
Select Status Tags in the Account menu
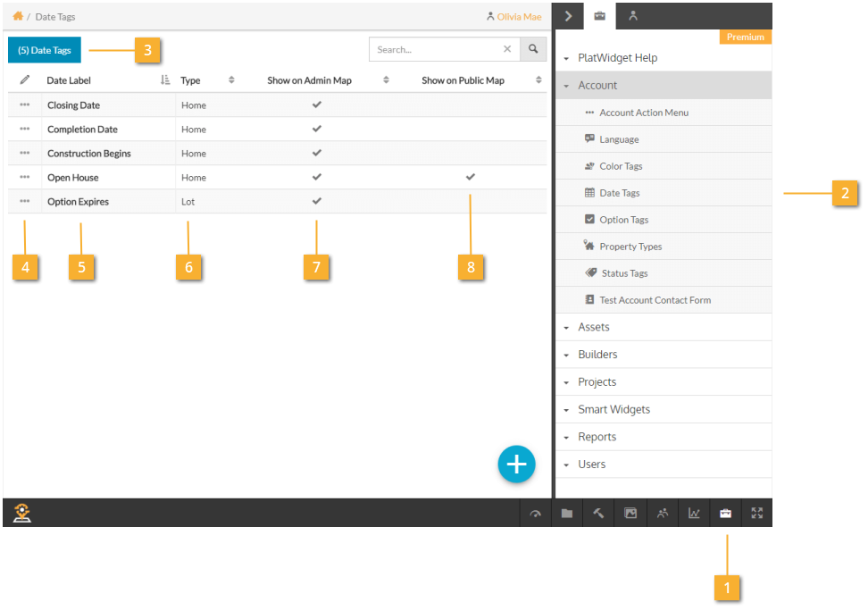point(624,273)
